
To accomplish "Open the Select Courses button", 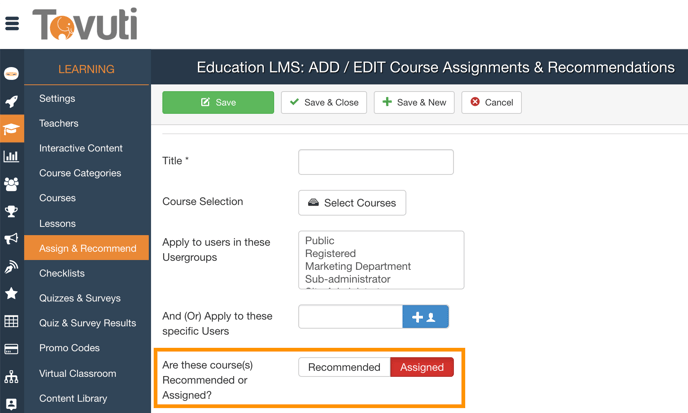I will tap(352, 203).
